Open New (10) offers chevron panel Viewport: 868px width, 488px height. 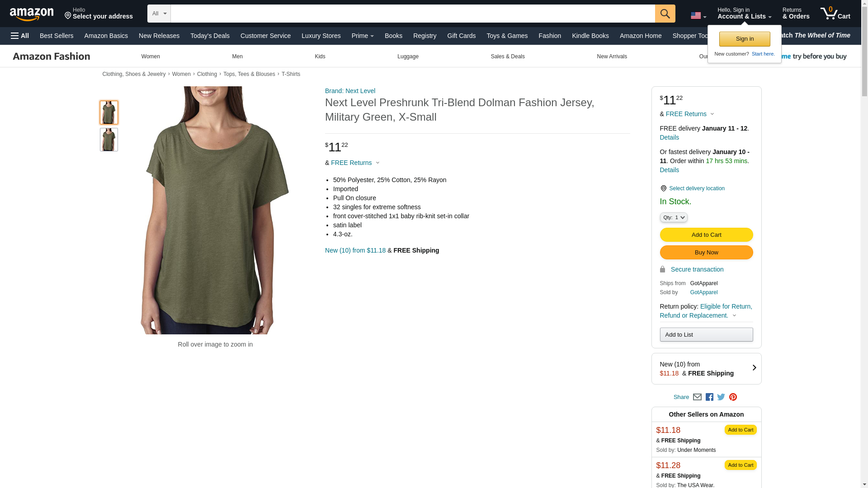[x=754, y=368]
